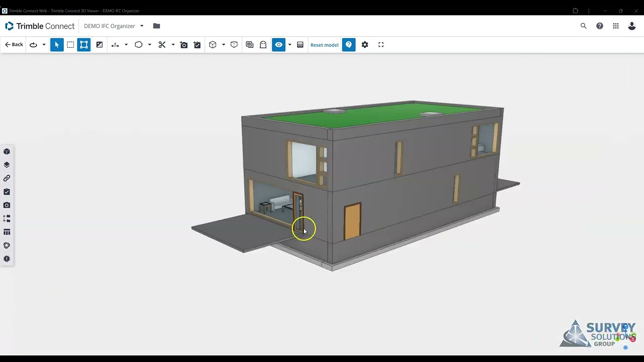Select the orange door on the model
Viewport: 644px width, 362px height.
coord(353,221)
